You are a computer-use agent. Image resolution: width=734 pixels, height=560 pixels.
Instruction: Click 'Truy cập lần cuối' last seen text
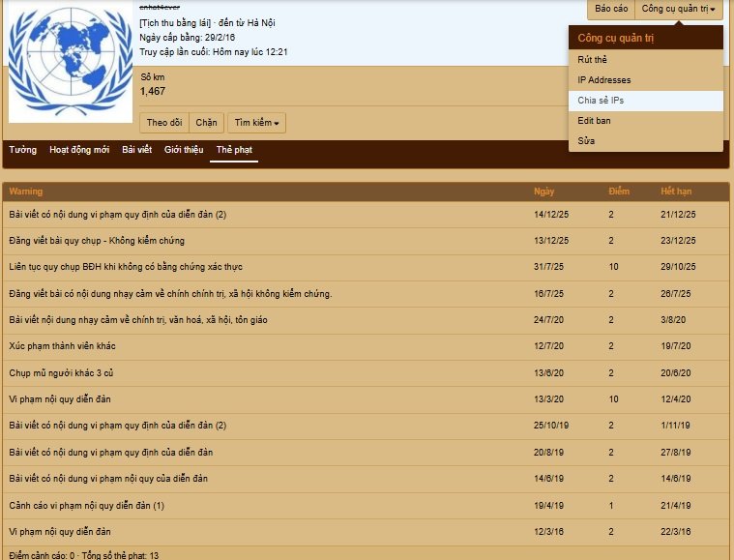click(x=214, y=52)
